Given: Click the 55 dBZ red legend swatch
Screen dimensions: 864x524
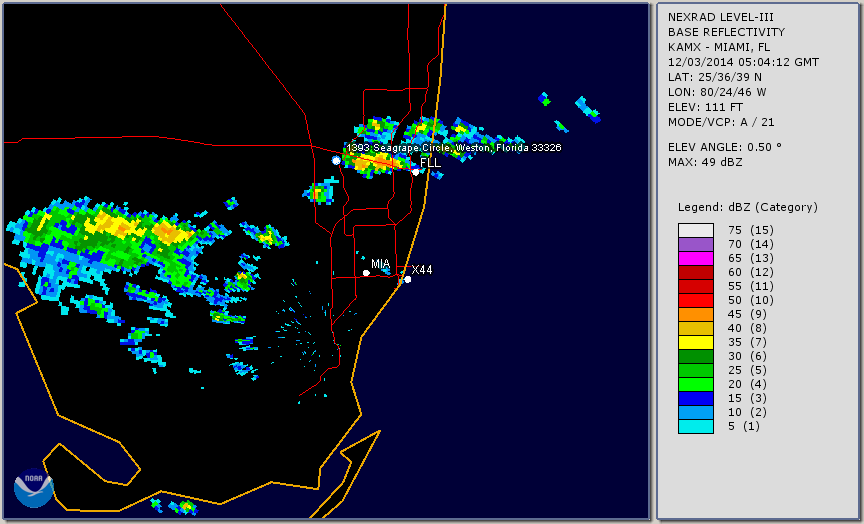Looking at the screenshot, I should 695,287.
